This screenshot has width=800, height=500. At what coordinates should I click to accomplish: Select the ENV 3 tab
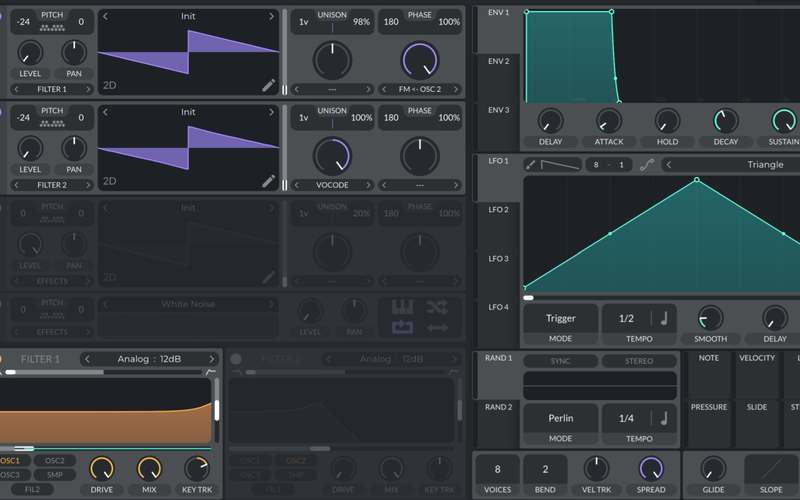coord(498,110)
